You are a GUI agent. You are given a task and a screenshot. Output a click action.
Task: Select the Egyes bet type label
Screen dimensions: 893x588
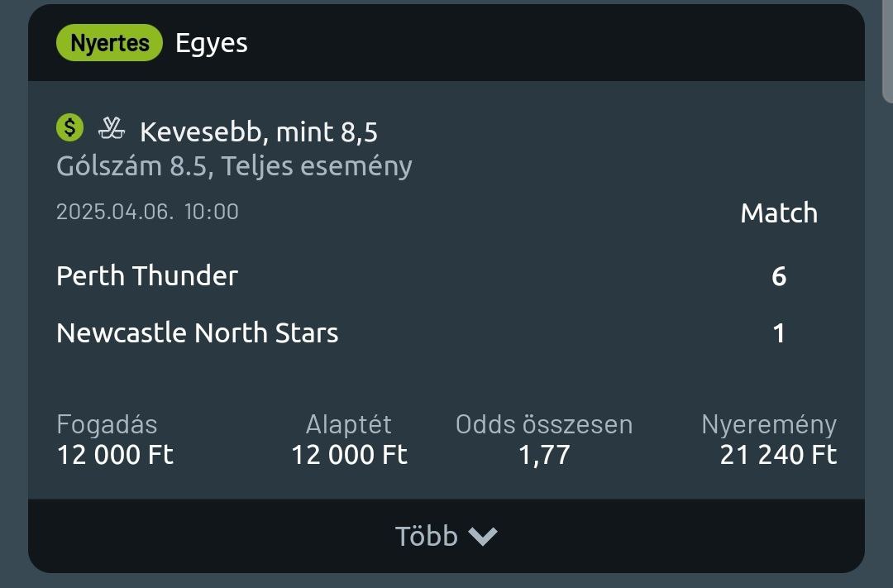pos(212,43)
